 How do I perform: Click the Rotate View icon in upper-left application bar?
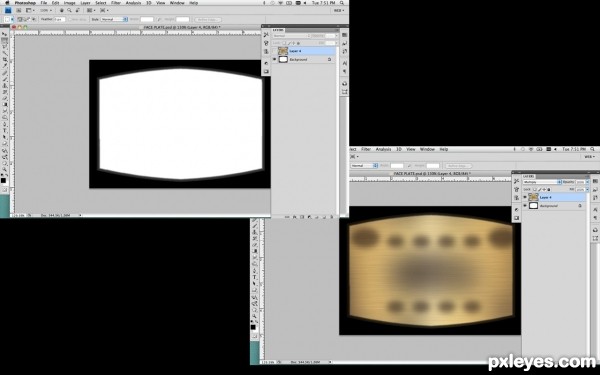click(x=78, y=10)
